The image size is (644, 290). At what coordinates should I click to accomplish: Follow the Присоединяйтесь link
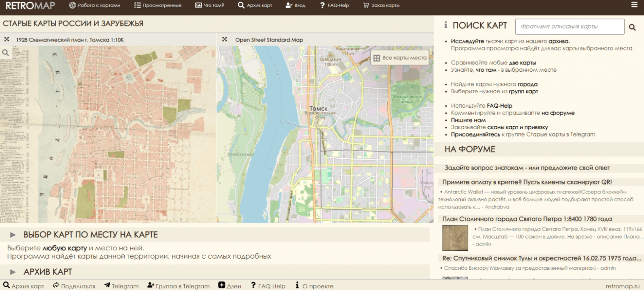(475, 135)
